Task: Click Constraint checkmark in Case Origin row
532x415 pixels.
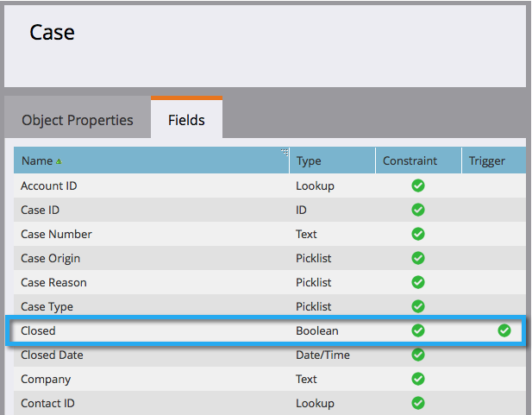Action: click(418, 258)
